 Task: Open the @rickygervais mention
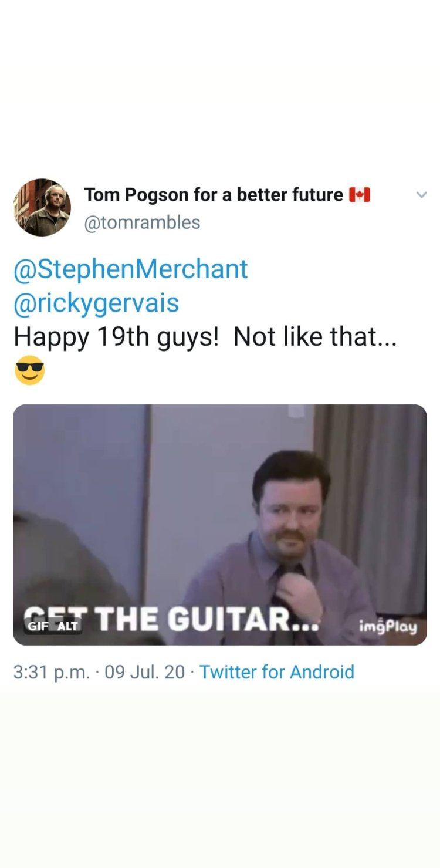96,303
